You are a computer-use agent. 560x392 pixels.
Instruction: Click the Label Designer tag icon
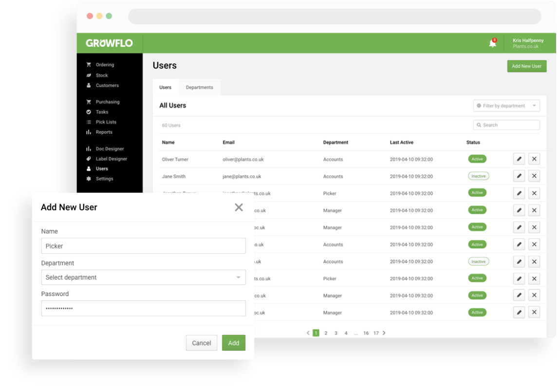(89, 159)
